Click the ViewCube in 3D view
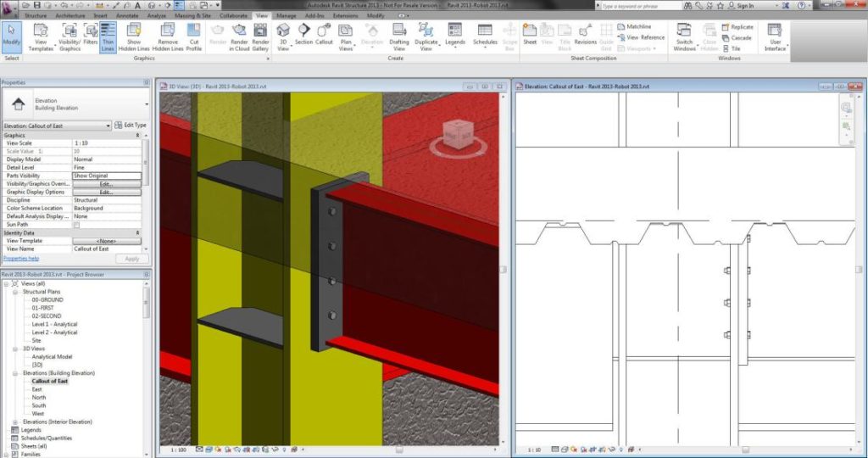Screen dimensions: 868x458 coord(457,135)
